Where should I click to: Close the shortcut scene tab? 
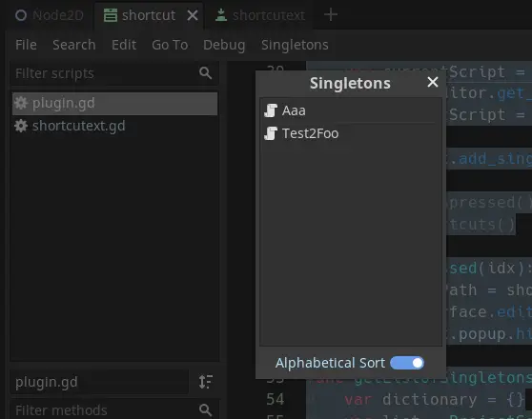pos(193,15)
